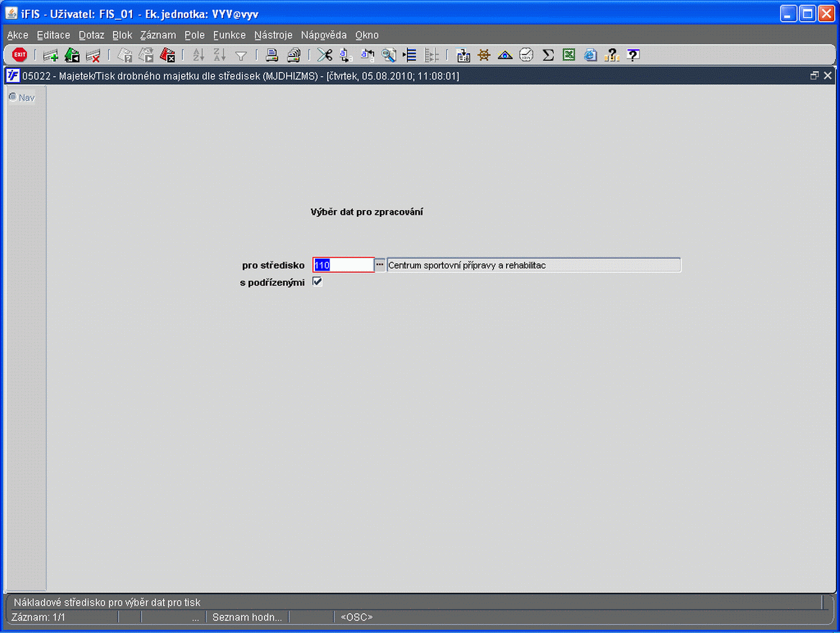Open the Záznam menu
The width and height of the screenshot is (840, 633).
(158, 35)
